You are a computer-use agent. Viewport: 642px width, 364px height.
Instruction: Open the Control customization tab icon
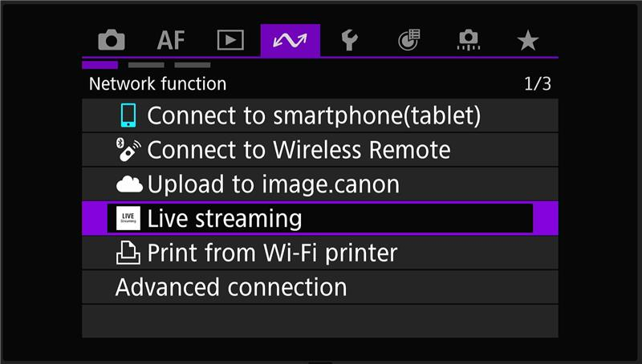pos(409,40)
